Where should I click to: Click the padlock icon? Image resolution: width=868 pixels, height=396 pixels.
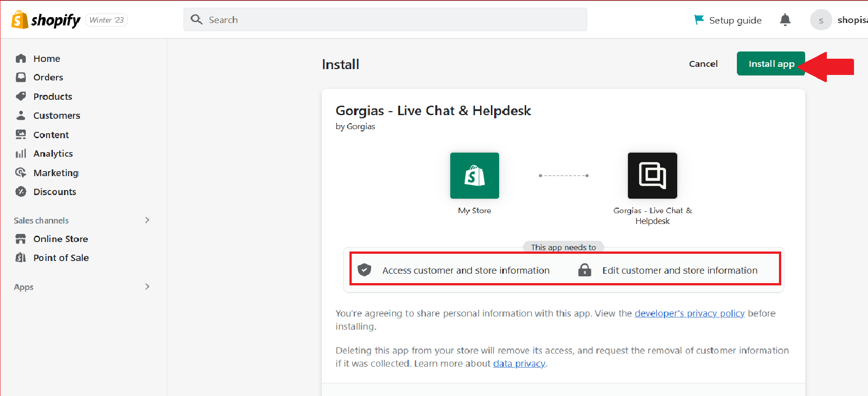tap(585, 270)
